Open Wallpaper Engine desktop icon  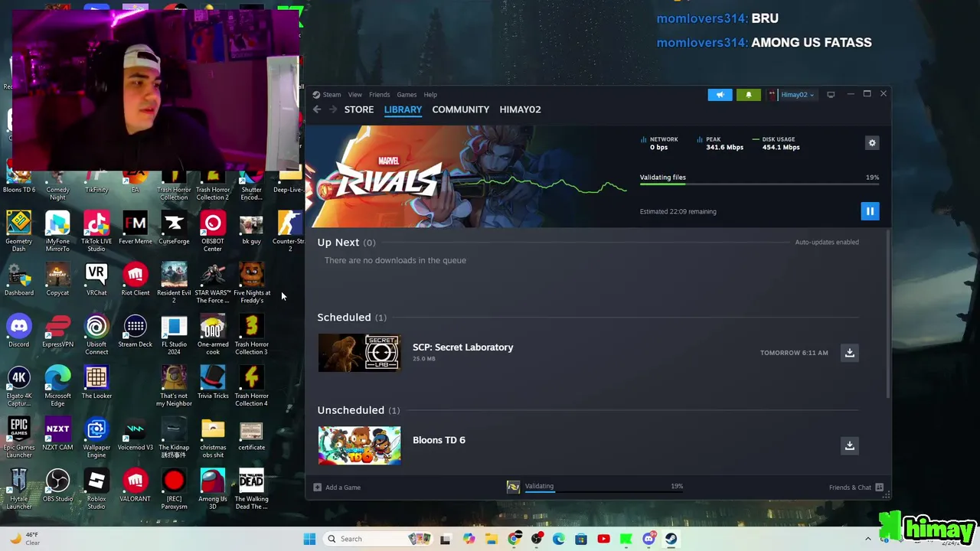click(x=96, y=438)
